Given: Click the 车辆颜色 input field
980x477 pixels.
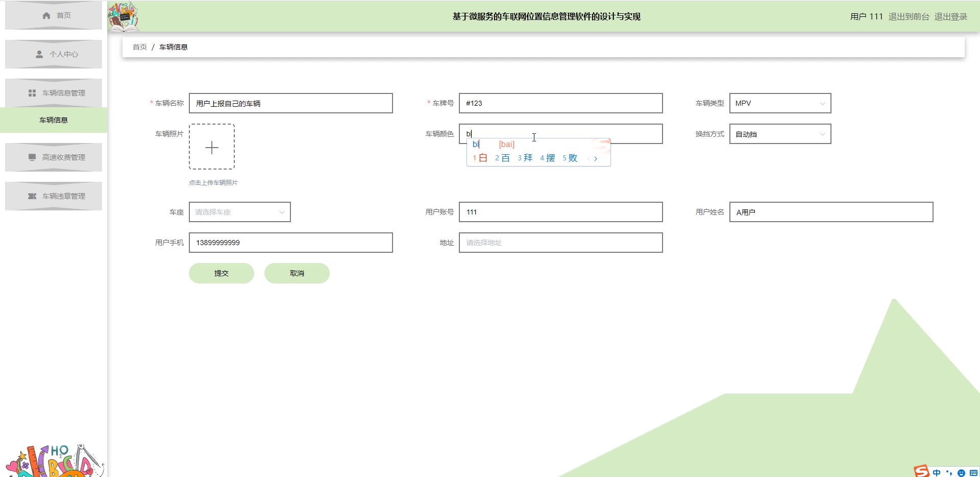Looking at the screenshot, I should (x=560, y=134).
